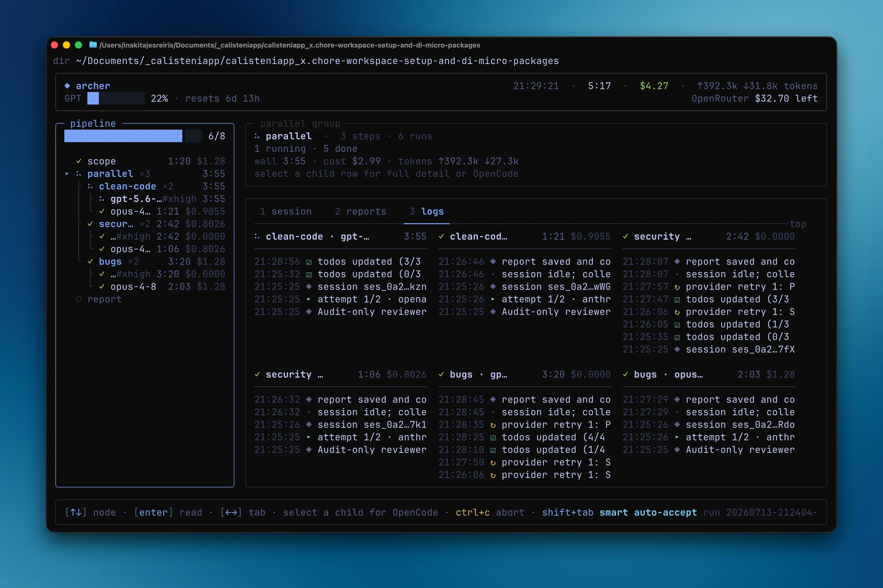The height and width of the screenshot is (588, 883).
Task: Click the 'resets 6d 13h' text
Action: [223, 99]
